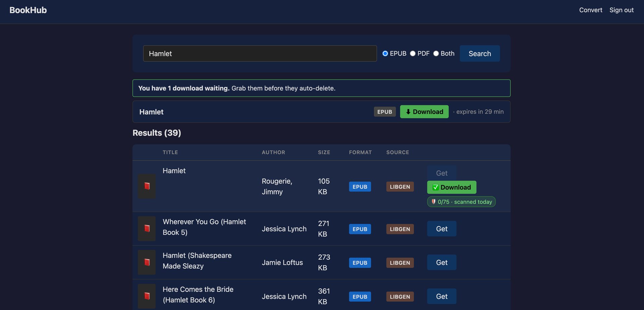
Task: Click the shield scan badge 0/75 scanned today
Action: (461, 202)
